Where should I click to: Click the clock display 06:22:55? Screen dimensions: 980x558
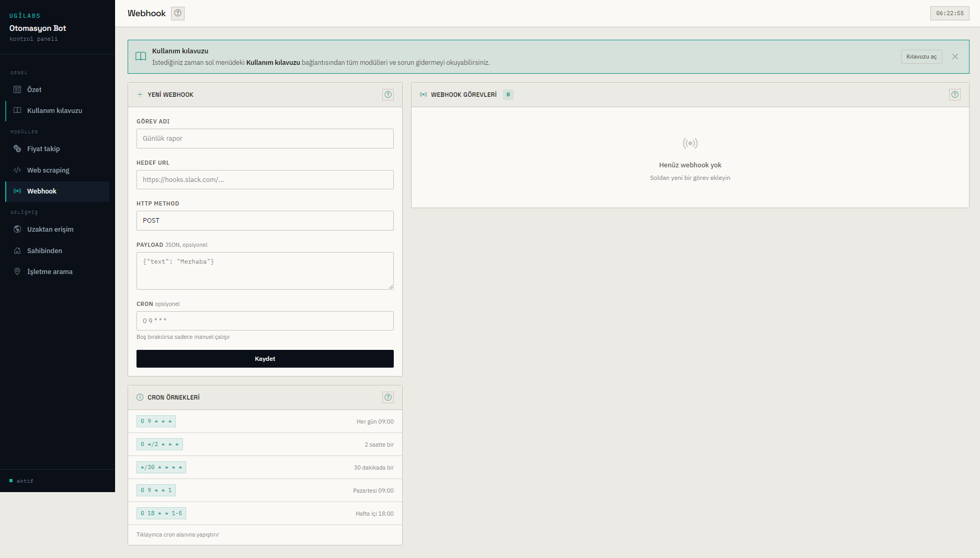[x=950, y=13]
